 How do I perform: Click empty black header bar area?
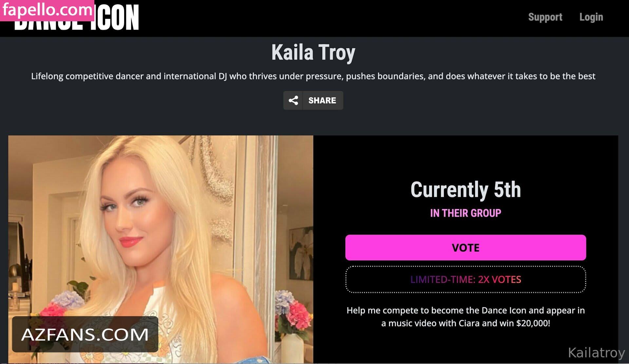point(328,18)
